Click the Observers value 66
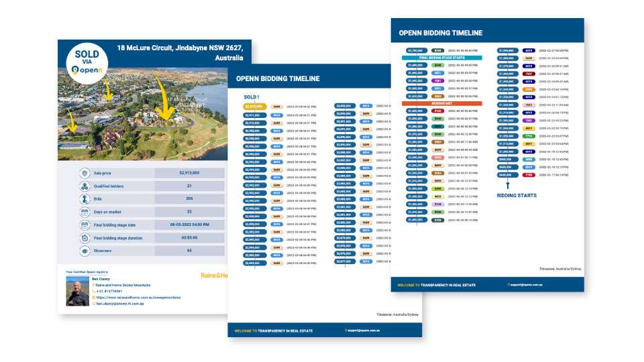 [189, 250]
